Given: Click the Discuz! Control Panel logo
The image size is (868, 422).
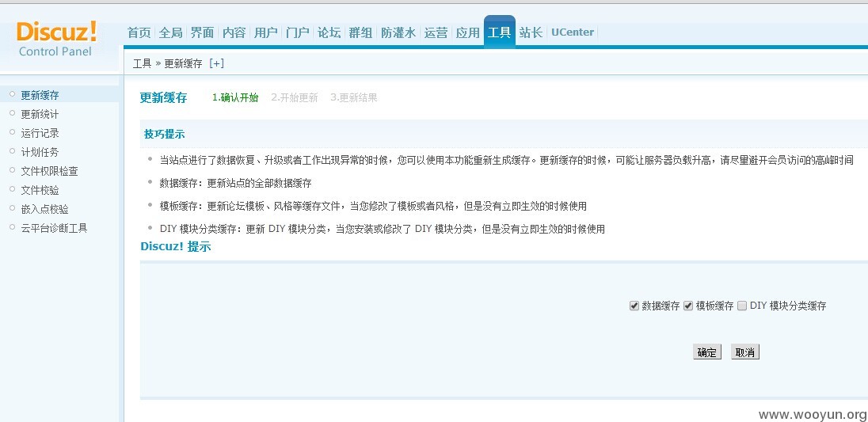Looking at the screenshot, I should tap(56, 40).
